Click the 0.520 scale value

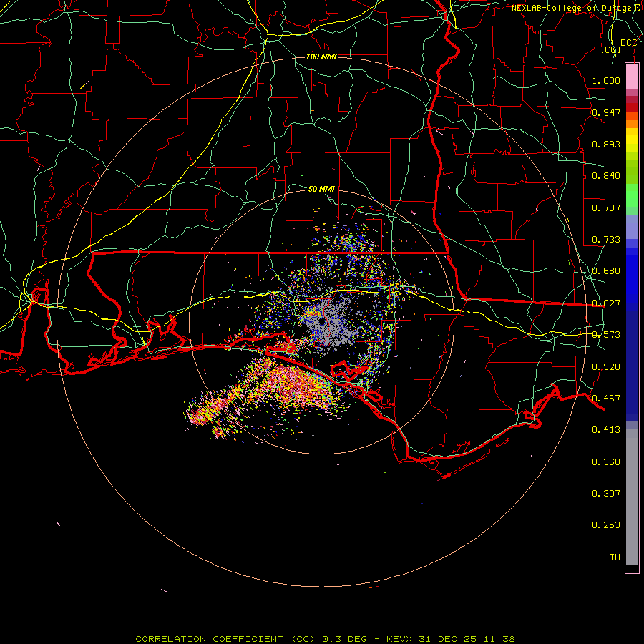(606, 367)
